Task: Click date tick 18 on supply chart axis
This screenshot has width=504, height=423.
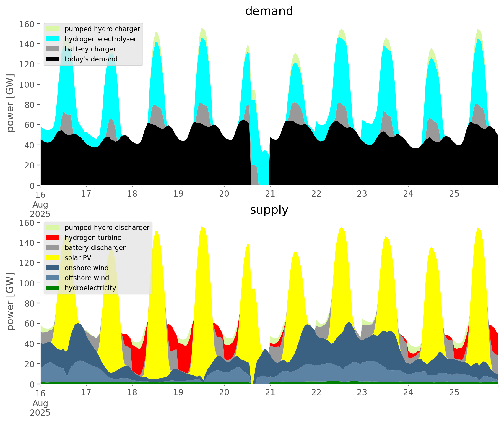Action: (132, 393)
